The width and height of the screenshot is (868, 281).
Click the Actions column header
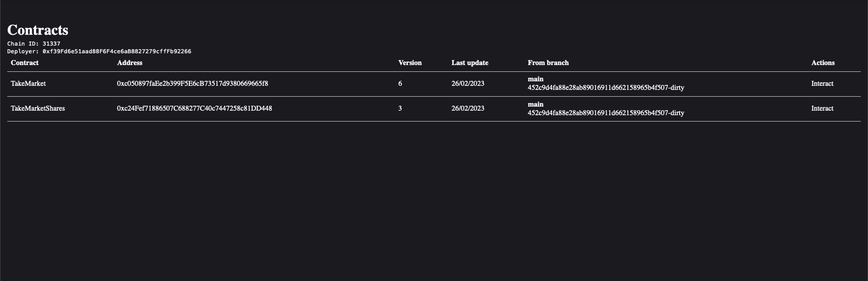[x=822, y=63]
